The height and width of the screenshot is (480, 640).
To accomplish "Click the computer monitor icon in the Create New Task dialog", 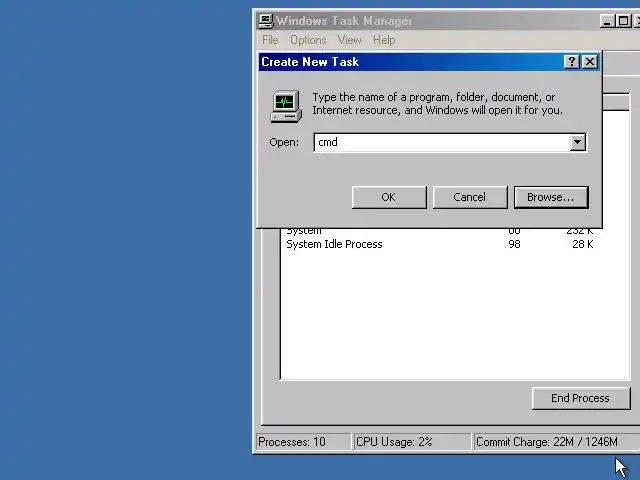I will point(286,107).
